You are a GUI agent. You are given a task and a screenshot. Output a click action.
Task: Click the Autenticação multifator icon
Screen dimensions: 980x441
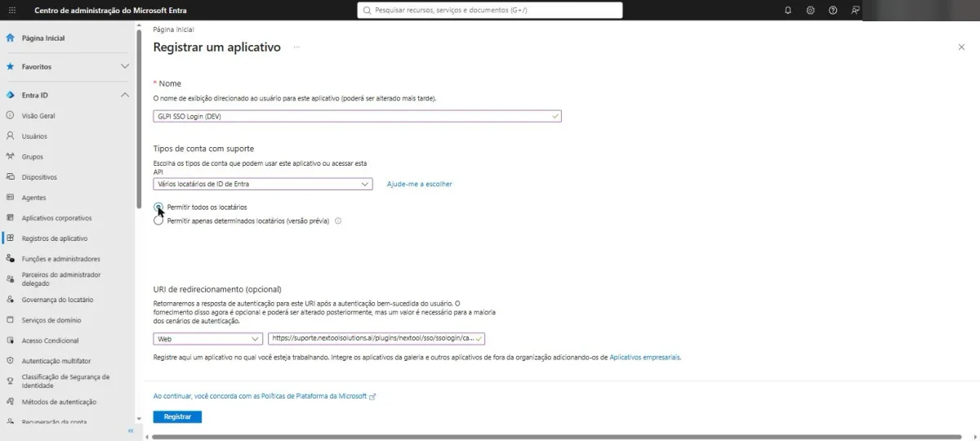(11, 360)
